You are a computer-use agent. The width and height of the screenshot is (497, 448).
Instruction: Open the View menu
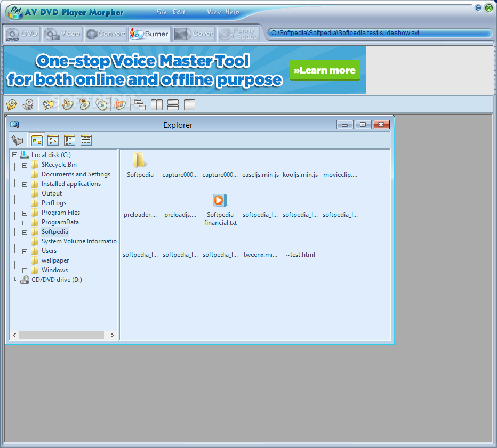[214, 12]
